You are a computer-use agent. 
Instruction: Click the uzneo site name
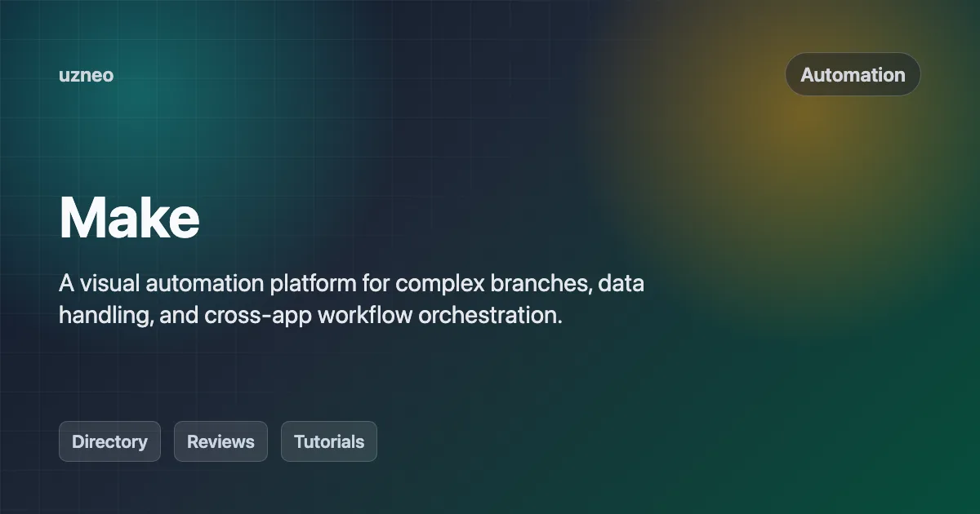[86, 75]
